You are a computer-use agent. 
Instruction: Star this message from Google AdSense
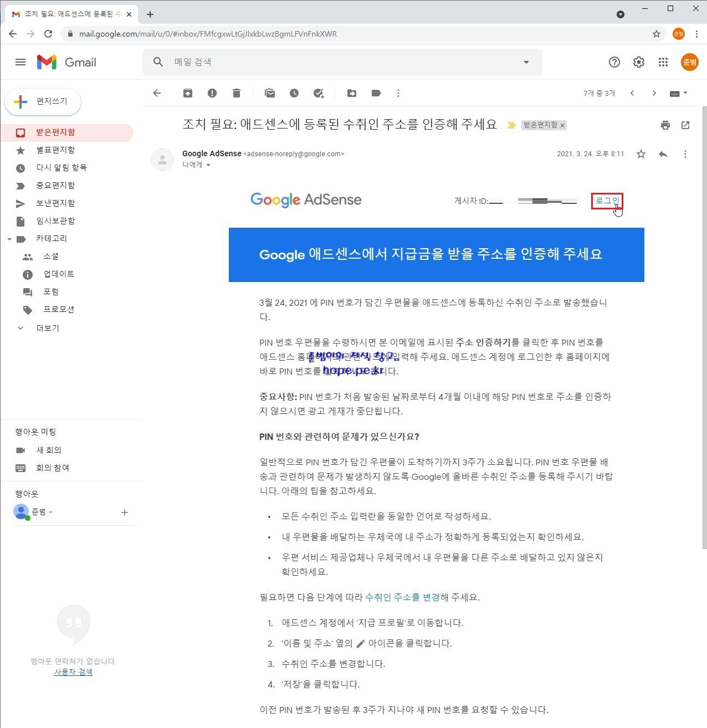[x=641, y=154]
